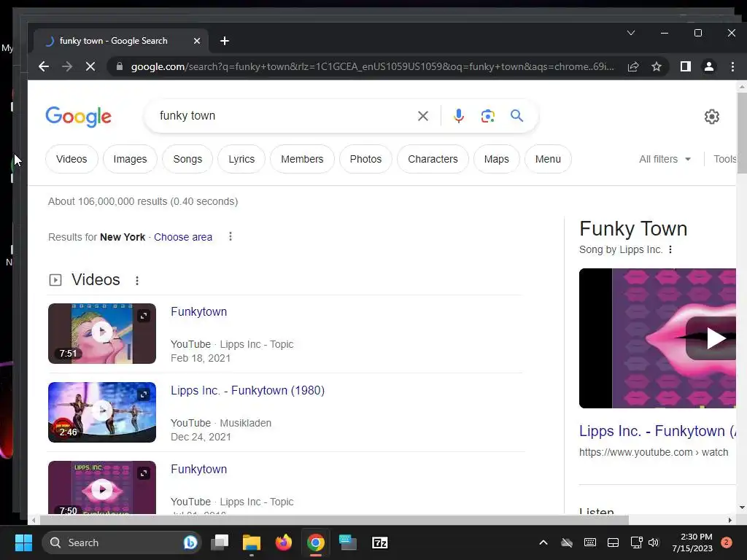Click the forward navigation arrow
Image resolution: width=747 pixels, height=560 pixels.
pos(67,66)
